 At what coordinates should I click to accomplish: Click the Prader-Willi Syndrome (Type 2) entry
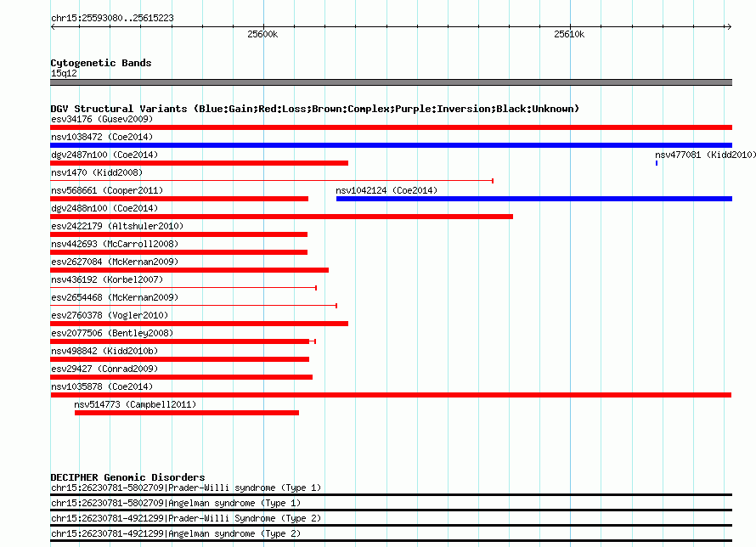coord(186,519)
